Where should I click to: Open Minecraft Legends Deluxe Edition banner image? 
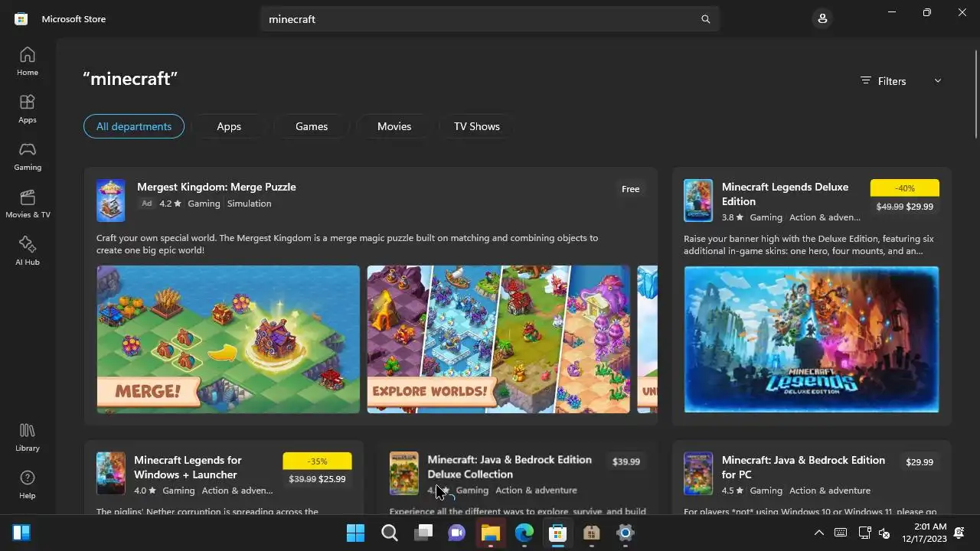click(x=812, y=339)
